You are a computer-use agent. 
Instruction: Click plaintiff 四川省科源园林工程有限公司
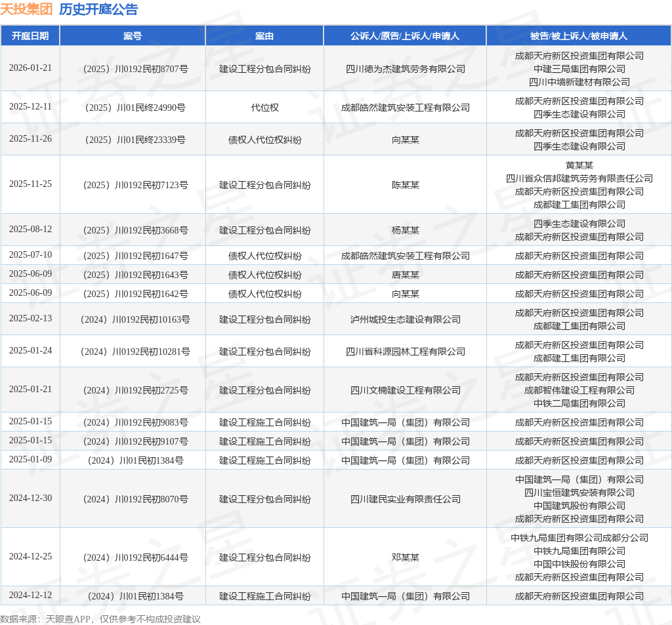pyautogui.click(x=406, y=352)
